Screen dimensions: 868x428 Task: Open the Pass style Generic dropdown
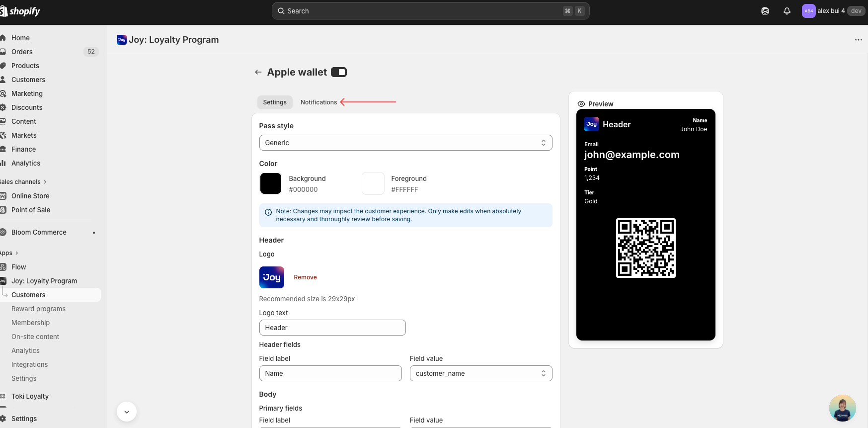[405, 143]
